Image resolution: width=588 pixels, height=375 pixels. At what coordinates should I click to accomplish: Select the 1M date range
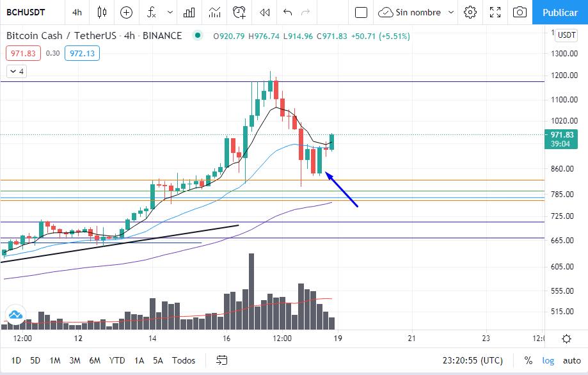[x=55, y=360]
